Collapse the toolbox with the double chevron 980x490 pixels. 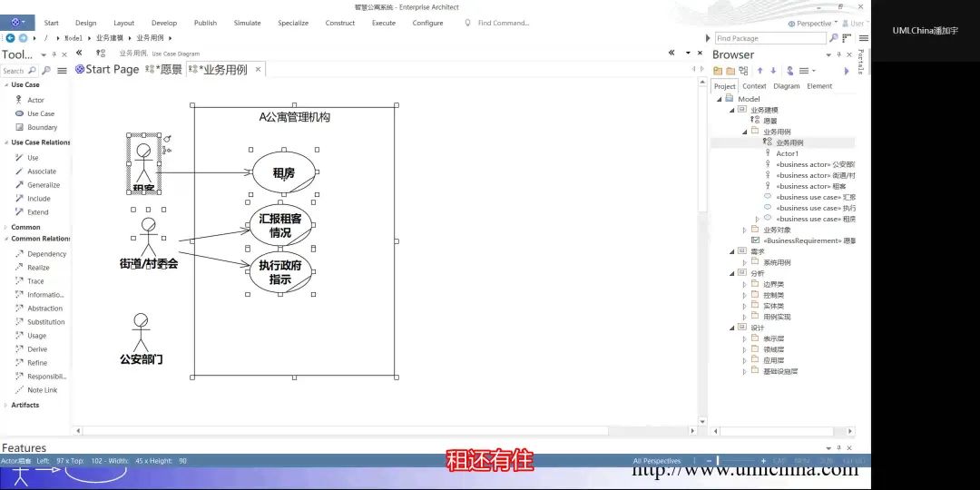pyautogui.click(x=79, y=54)
